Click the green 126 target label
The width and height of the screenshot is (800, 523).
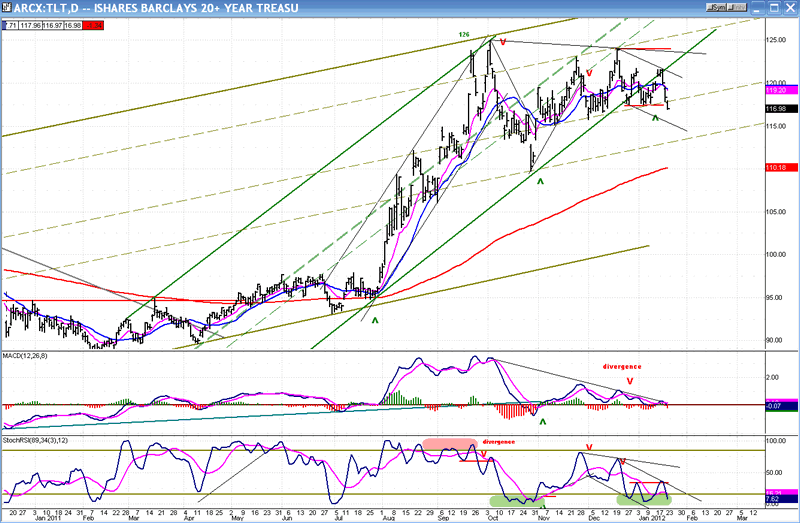(x=464, y=35)
